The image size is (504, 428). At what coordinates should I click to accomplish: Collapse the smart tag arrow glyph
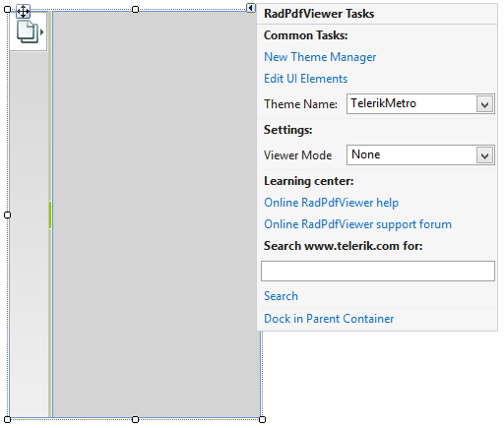click(x=251, y=8)
